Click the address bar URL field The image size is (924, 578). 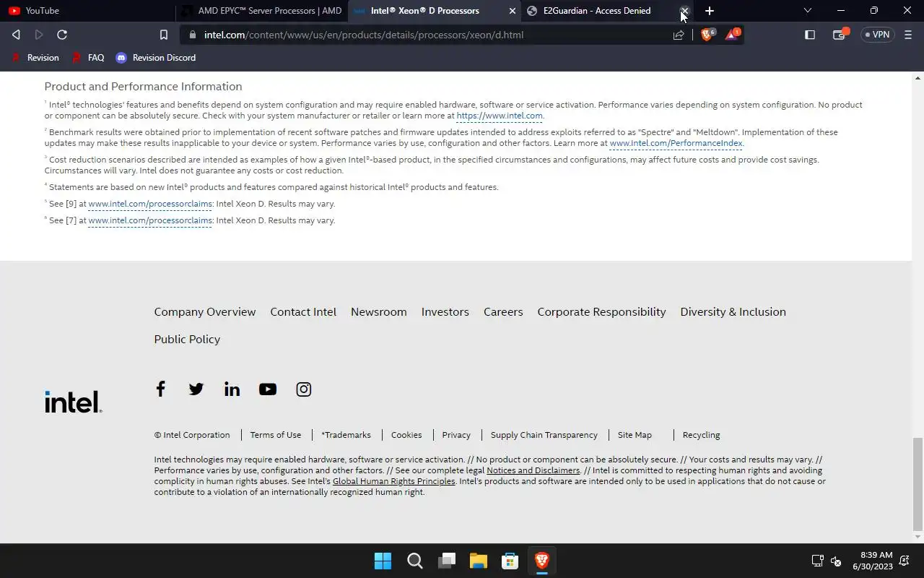point(426,35)
